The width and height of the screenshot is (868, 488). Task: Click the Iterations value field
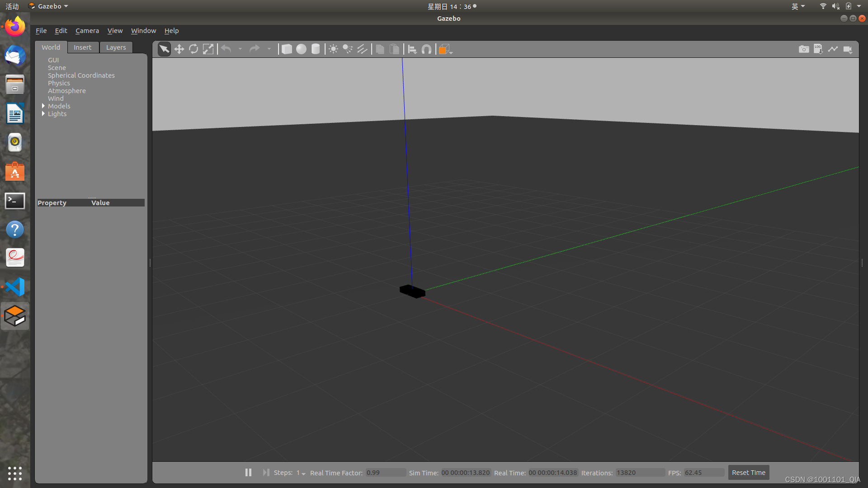(640, 473)
